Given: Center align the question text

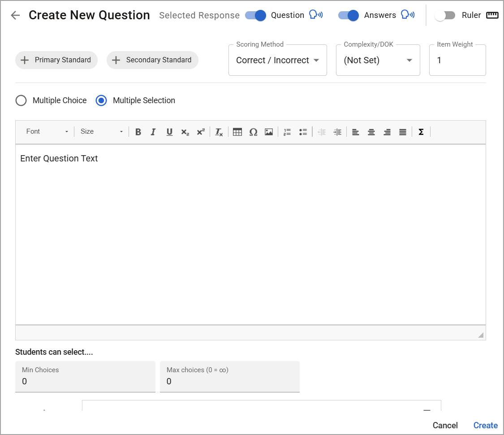Looking at the screenshot, I should [371, 132].
